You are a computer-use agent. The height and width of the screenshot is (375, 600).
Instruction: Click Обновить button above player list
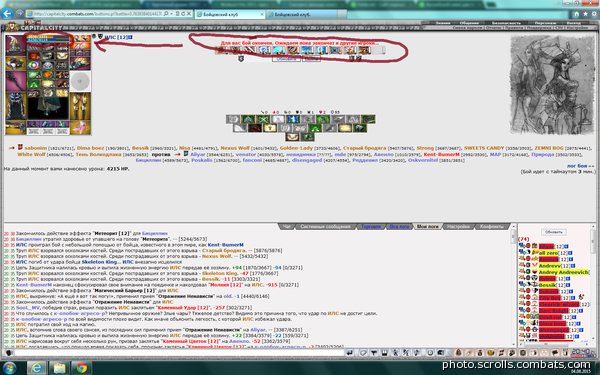553,232
